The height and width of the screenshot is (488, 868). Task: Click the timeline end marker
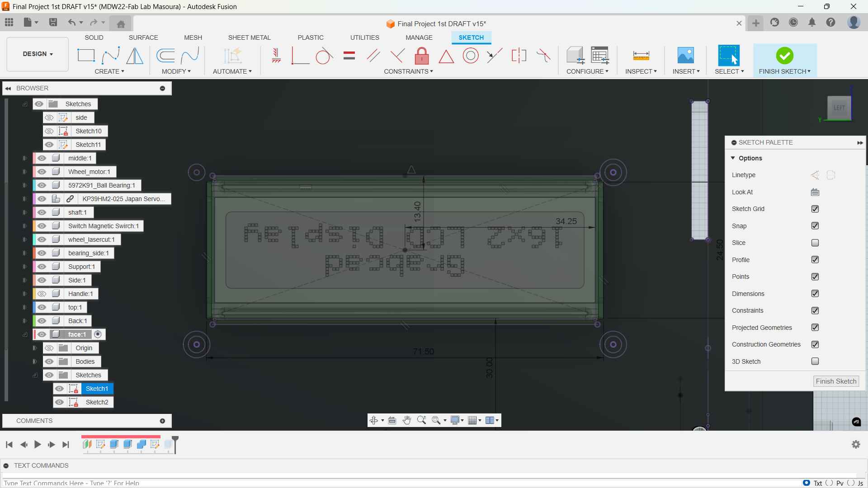175,444
